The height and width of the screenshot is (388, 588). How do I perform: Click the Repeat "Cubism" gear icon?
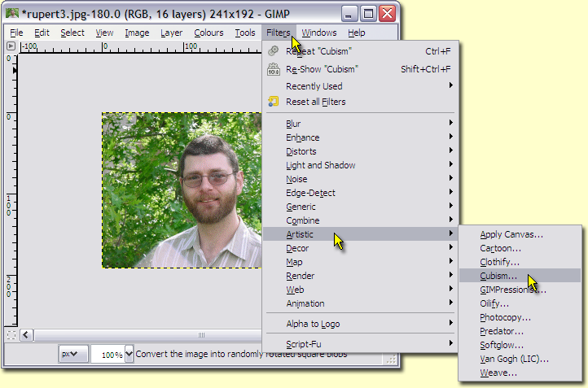coord(274,51)
